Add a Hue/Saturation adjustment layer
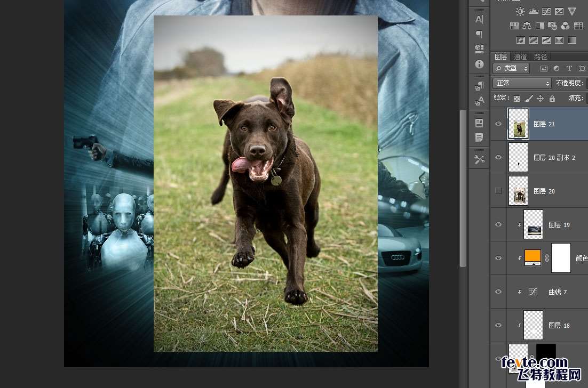 point(514,26)
